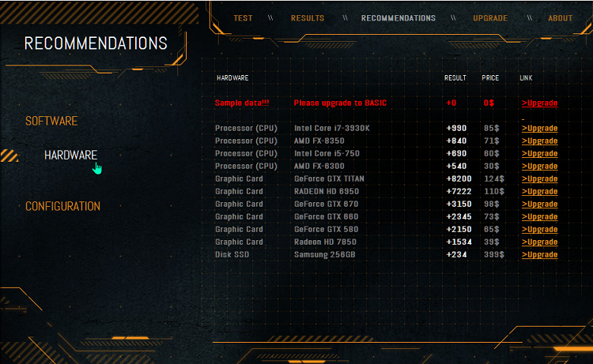Click the +8200 result value
The width and height of the screenshot is (593, 364).
pyautogui.click(x=459, y=178)
